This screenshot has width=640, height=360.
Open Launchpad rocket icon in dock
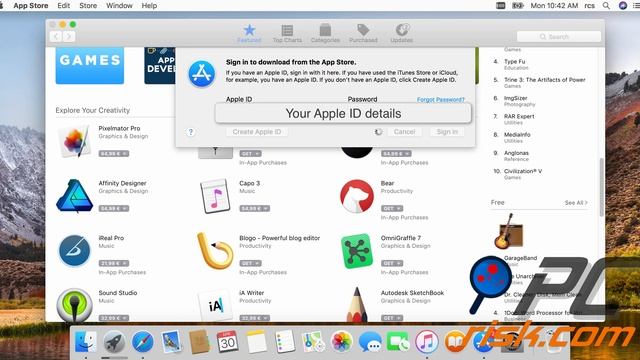(114, 342)
